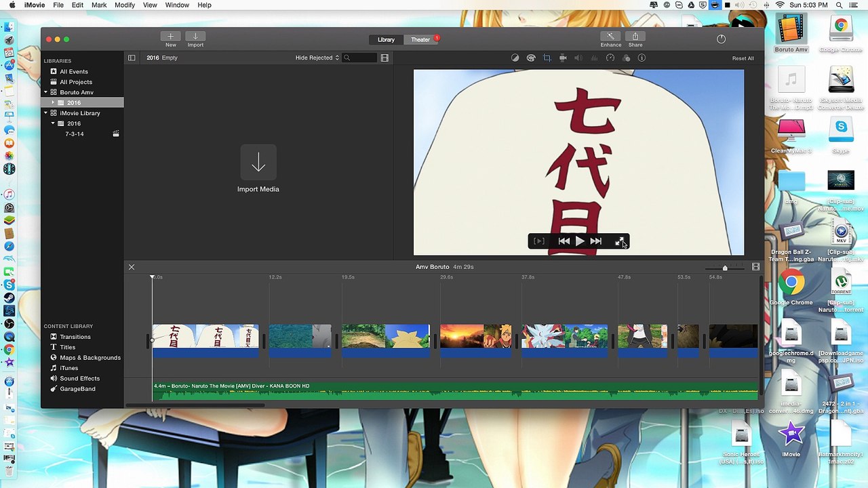
Task: Open the Notification Center icon in menu bar
Action: pyautogui.click(x=855, y=5)
